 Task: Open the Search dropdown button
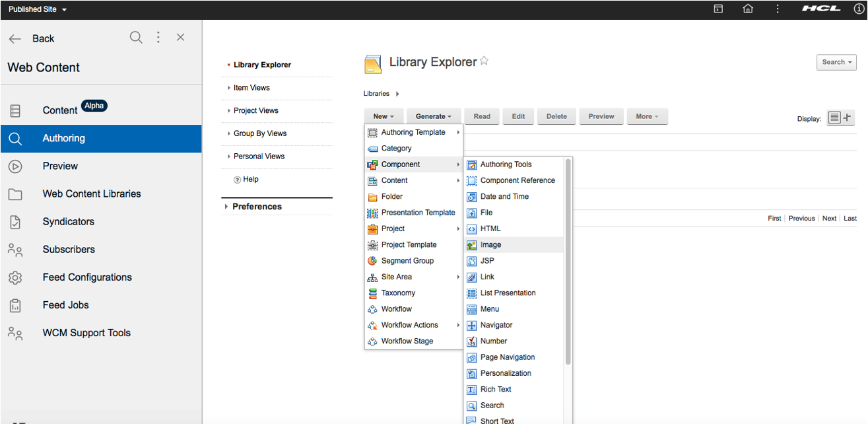(x=836, y=62)
